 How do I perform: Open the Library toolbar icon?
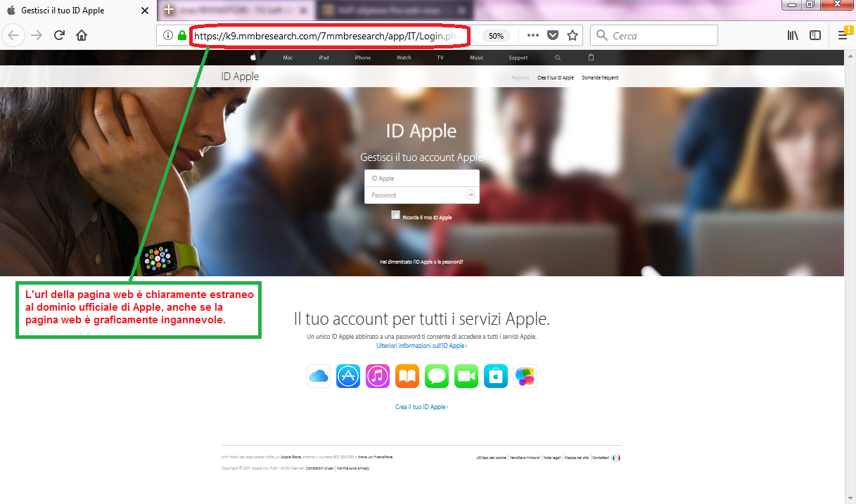(x=793, y=35)
